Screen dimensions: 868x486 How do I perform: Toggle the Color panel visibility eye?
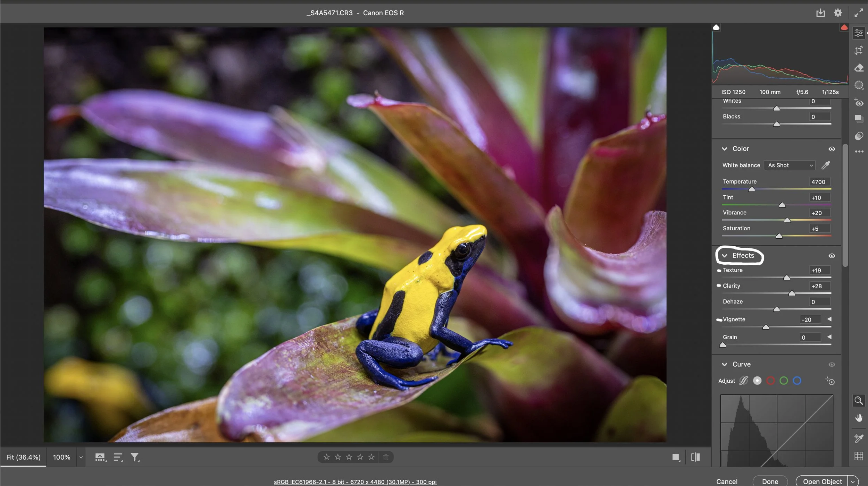[x=832, y=148]
